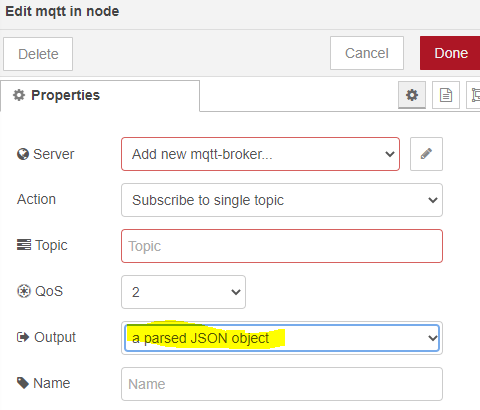Click the Edit mqtt in node title

[x=62, y=11]
